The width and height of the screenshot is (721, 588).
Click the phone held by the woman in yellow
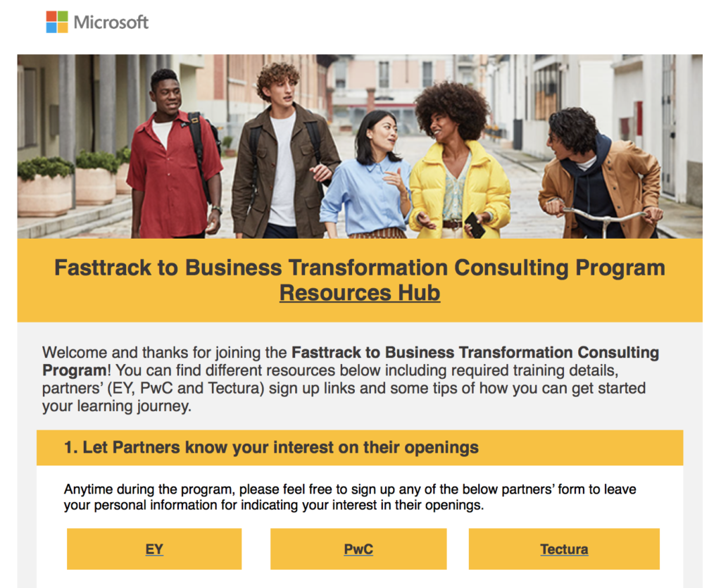pyautogui.click(x=475, y=225)
